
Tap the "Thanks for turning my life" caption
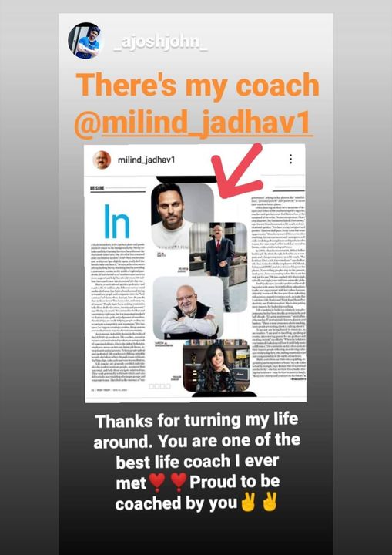[x=196, y=421]
